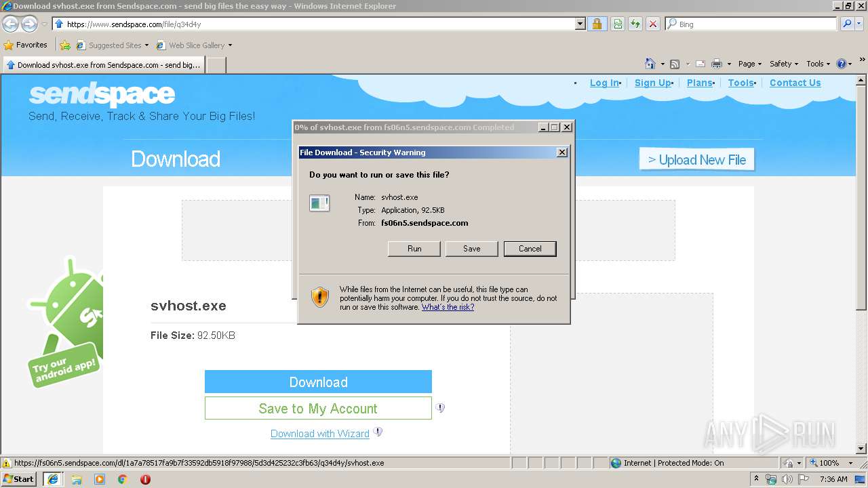Click the RSS Feeds icon
The image size is (868, 488).
(675, 64)
